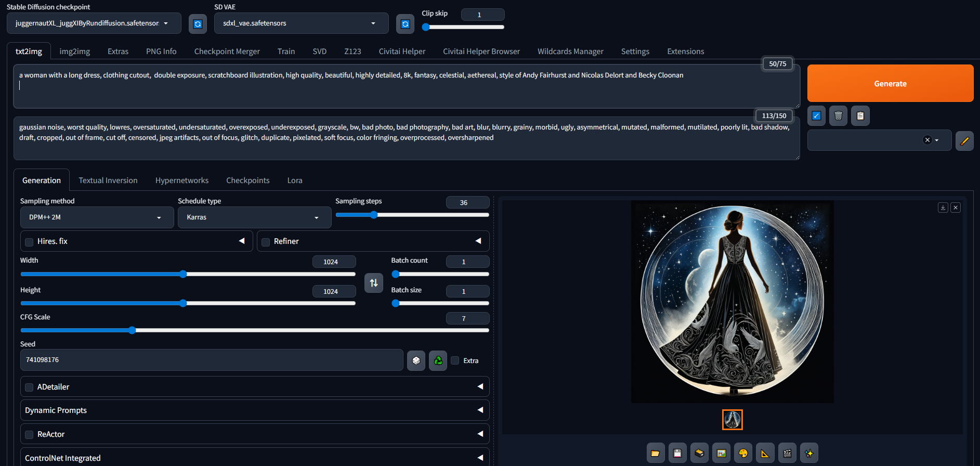Send image to img2img tab
Image resolution: width=980 pixels, height=466 pixels.
point(721,453)
